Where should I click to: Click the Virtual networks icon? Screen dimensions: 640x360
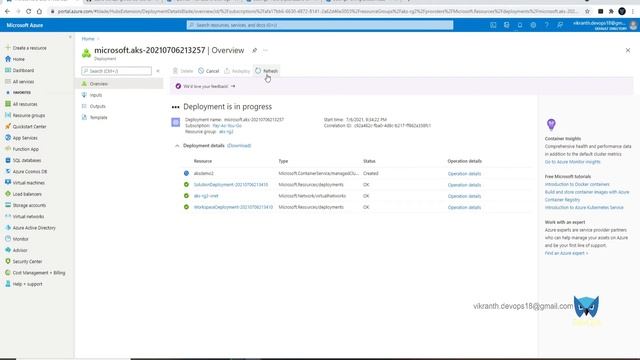point(8,216)
